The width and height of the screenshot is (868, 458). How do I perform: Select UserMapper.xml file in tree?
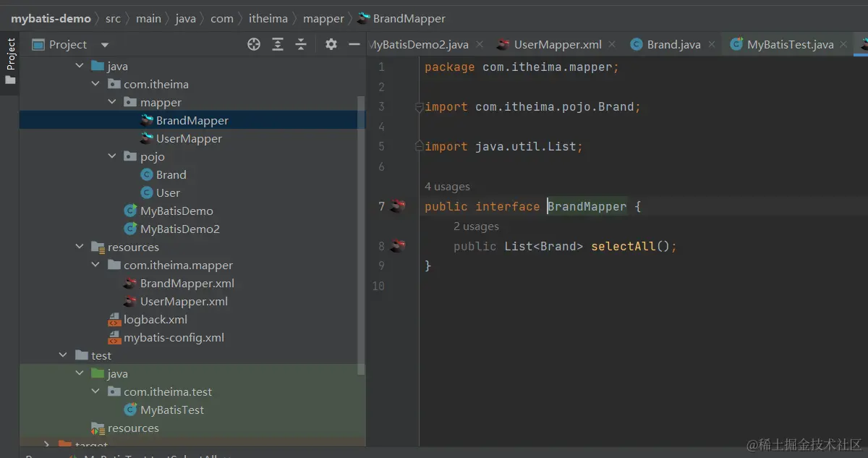(x=184, y=301)
